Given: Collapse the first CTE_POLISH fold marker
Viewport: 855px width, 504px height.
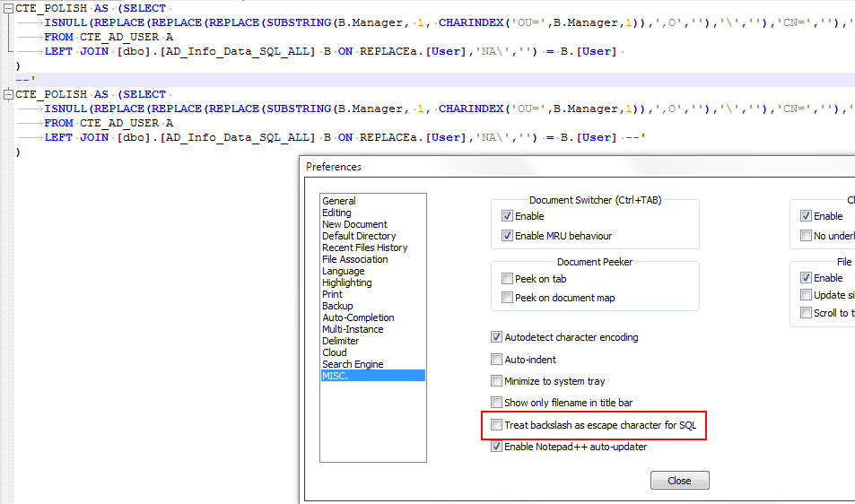Looking at the screenshot, I should [8, 9].
